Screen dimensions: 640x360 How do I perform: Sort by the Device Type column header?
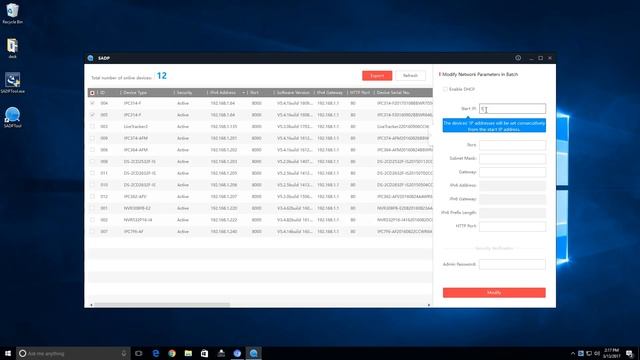point(135,93)
